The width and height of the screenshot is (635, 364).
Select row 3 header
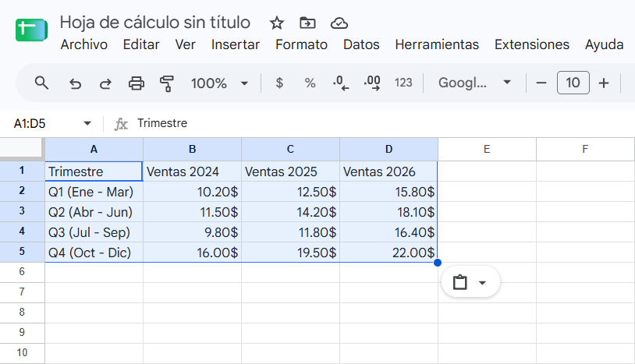tap(23, 211)
